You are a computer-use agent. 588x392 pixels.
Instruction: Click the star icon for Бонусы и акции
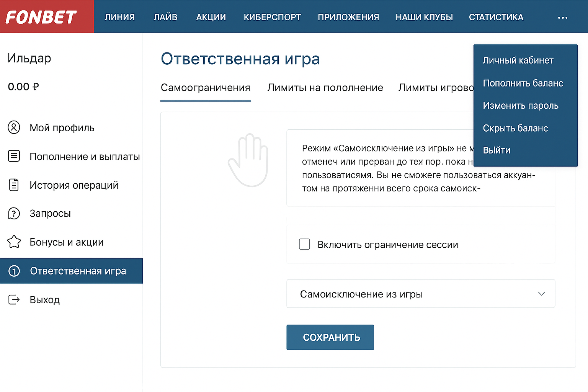point(14,242)
